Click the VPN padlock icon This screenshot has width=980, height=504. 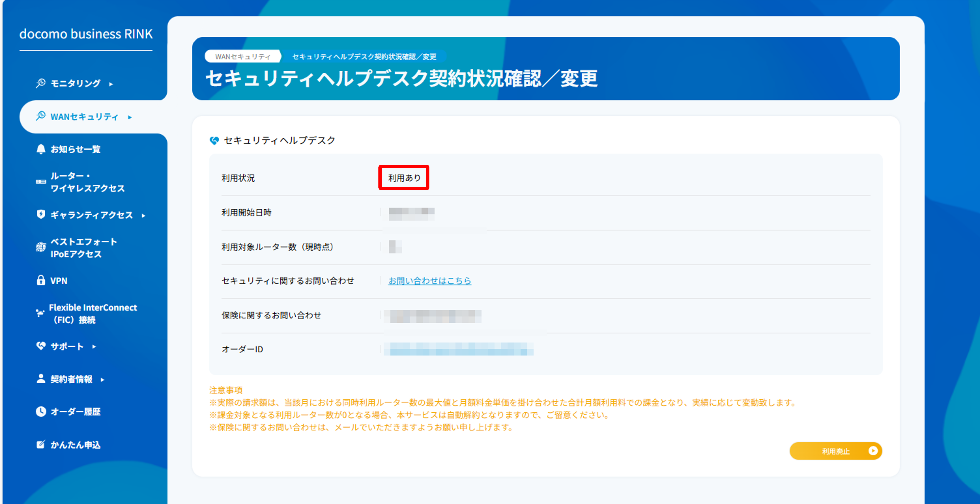point(41,281)
